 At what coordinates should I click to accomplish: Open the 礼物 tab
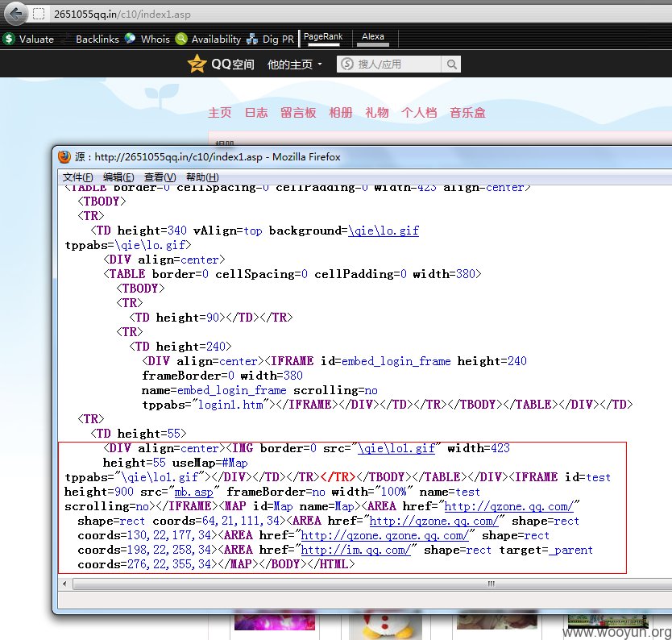point(377,113)
